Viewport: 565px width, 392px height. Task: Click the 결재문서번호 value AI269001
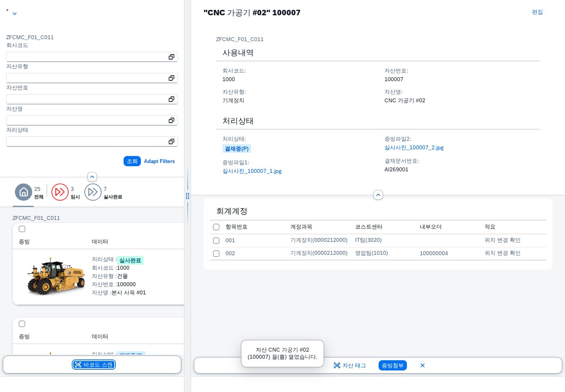point(396,169)
